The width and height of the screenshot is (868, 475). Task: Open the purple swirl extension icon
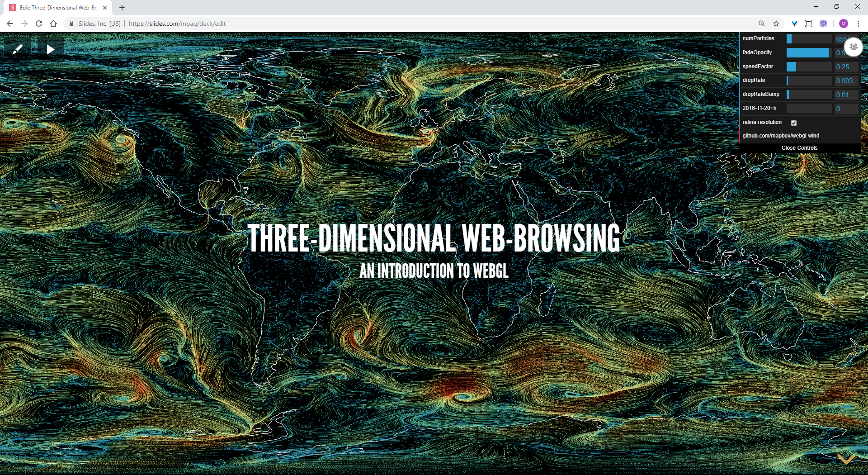point(823,24)
